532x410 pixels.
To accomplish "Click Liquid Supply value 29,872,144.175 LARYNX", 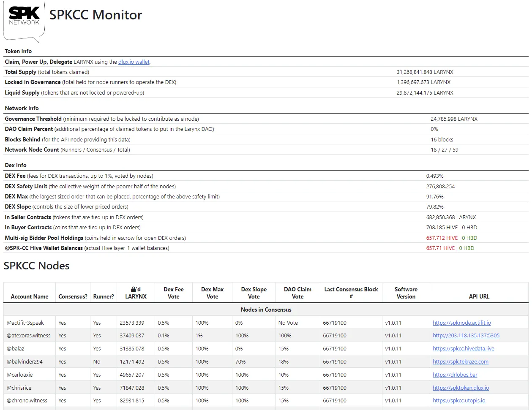I will [425, 93].
